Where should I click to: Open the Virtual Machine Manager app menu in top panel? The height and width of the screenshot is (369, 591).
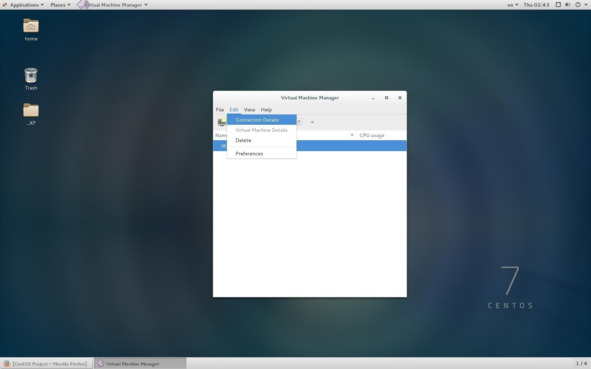click(112, 5)
